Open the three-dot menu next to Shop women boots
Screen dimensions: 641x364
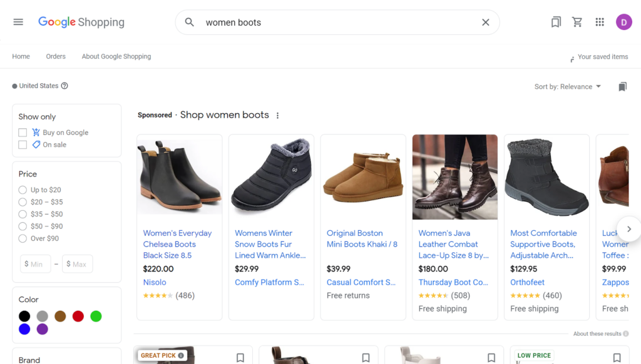(277, 116)
